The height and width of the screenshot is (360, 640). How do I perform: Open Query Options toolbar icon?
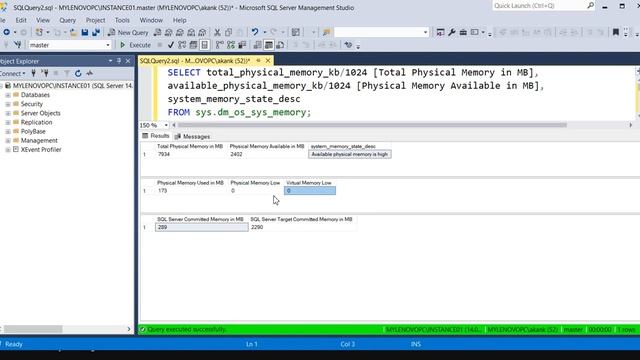click(193, 45)
